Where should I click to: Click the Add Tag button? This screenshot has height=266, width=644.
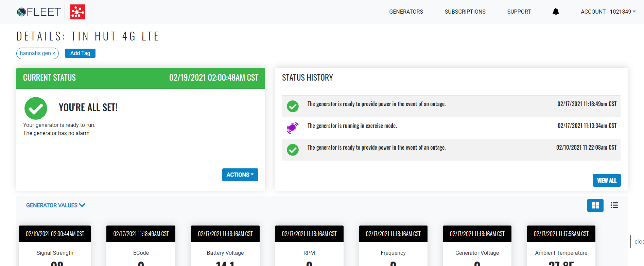click(80, 53)
